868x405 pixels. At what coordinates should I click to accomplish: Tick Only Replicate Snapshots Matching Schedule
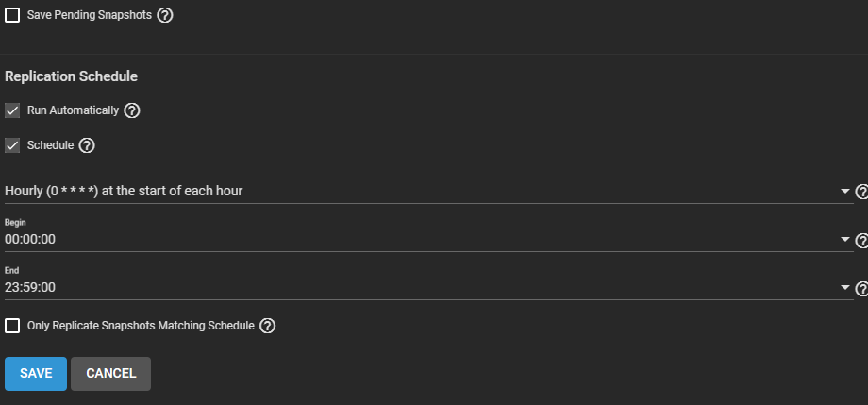(x=12, y=326)
